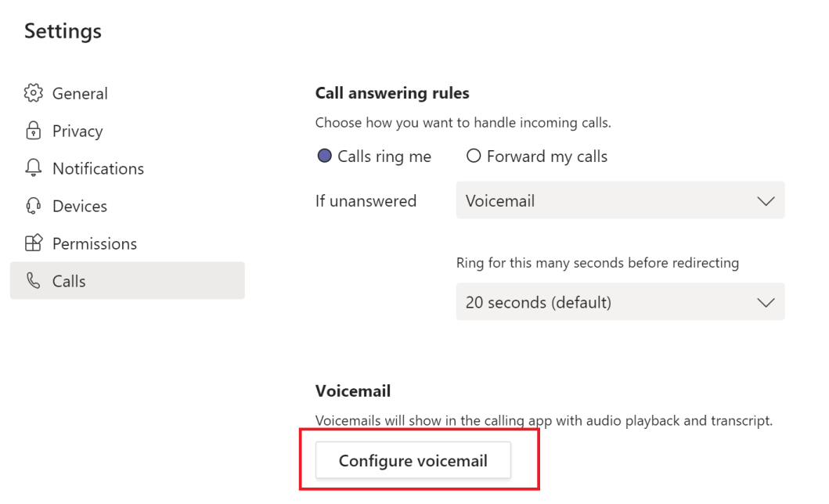Select the Calls label in the sidebar
Image resolution: width=829 pixels, height=504 pixels.
point(69,281)
